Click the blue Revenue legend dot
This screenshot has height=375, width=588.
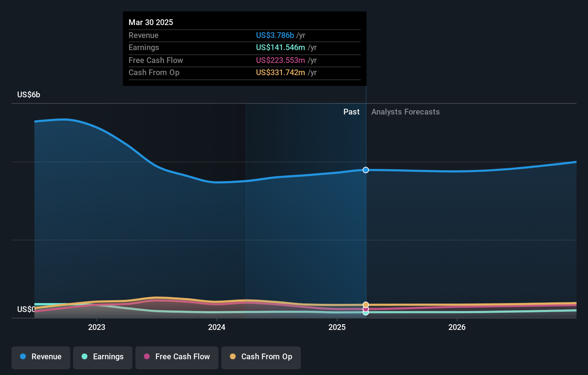tap(23, 356)
